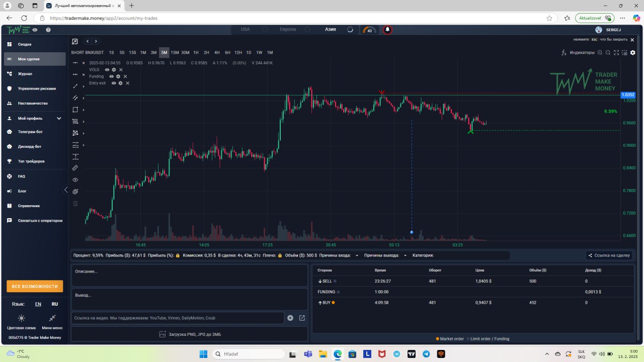Select the 1H chart timeframe
Image resolution: width=644 pixels, height=362 pixels.
196,52
